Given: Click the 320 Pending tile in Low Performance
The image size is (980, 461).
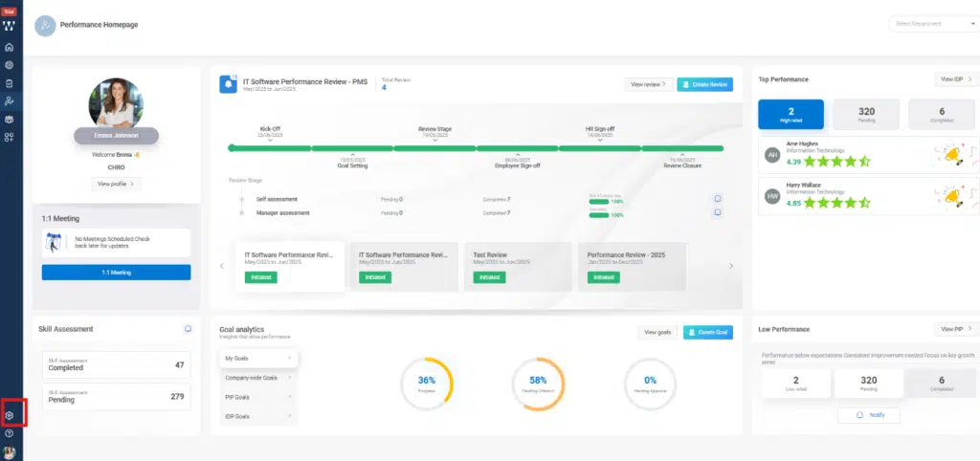Looking at the screenshot, I should [x=869, y=384].
